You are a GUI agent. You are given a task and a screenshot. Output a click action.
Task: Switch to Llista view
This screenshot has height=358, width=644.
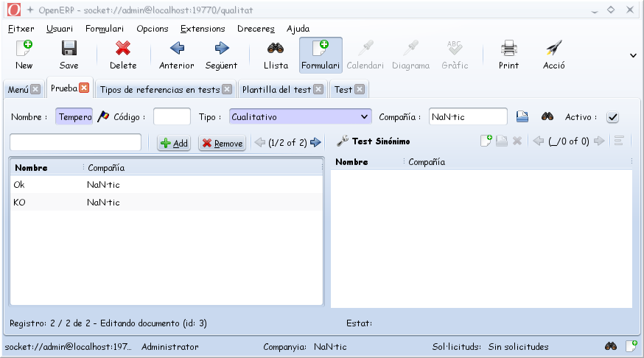(x=276, y=55)
